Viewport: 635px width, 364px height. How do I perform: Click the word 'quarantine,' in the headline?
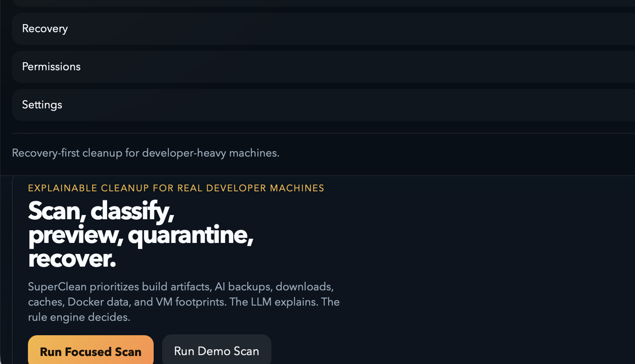(190, 235)
